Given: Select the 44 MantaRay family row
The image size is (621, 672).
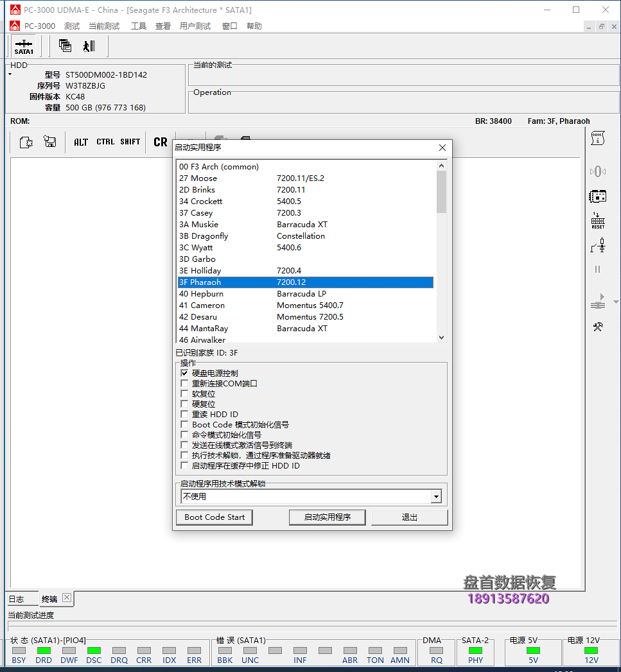Looking at the screenshot, I should (305, 329).
